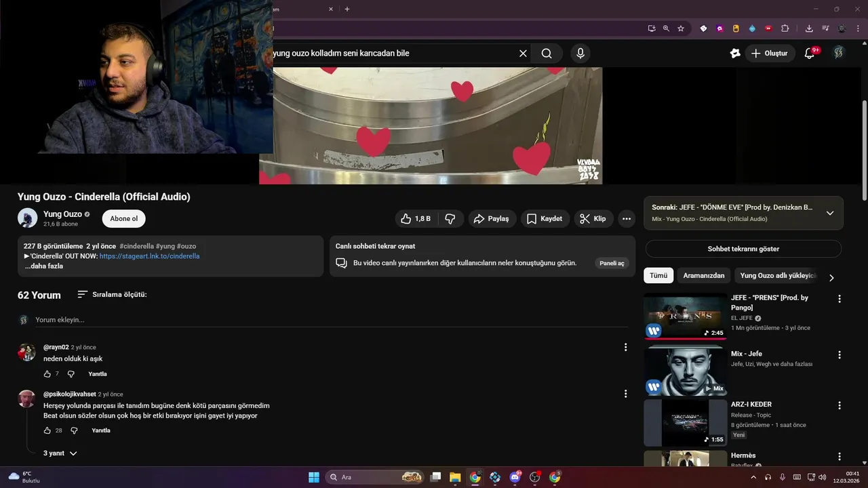Screen dimensions: 868x488
Task: Open the YouTube account avatar menu
Action: (x=839, y=53)
